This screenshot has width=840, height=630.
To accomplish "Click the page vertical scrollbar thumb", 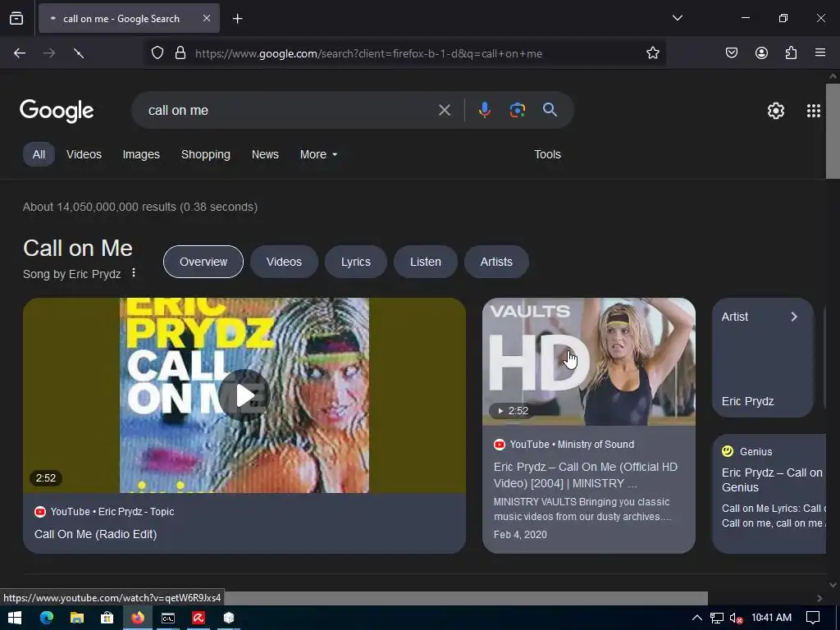I will [833, 131].
